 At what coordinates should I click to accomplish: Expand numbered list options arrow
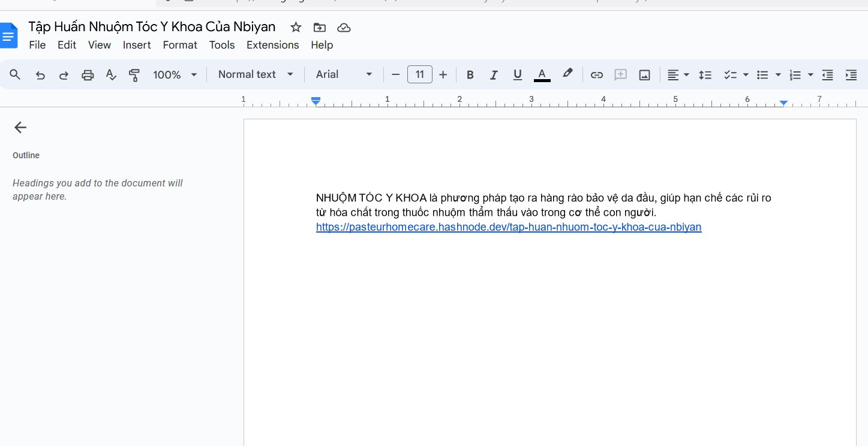tap(810, 75)
